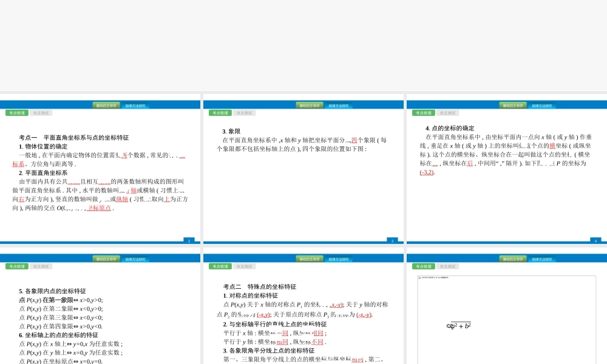Screen dimensions: 607x364
Task: Click the square root formula image
Action: 459,326
